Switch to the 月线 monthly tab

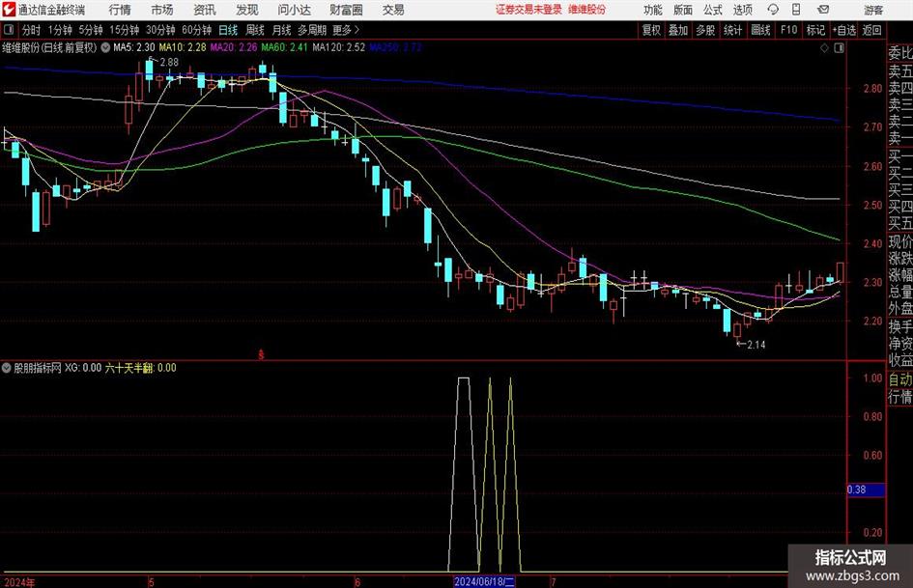[x=282, y=30]
